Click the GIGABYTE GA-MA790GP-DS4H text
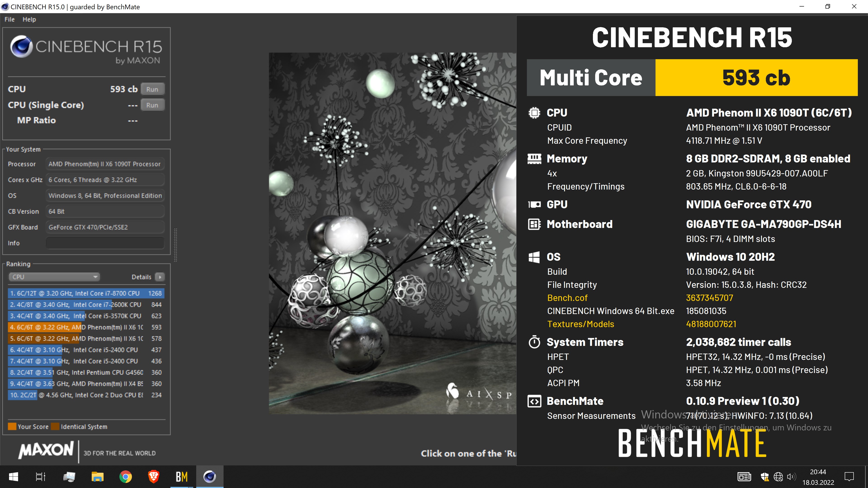Image resolution: width=868 pixels, height=488 pixels. [764, 224]
